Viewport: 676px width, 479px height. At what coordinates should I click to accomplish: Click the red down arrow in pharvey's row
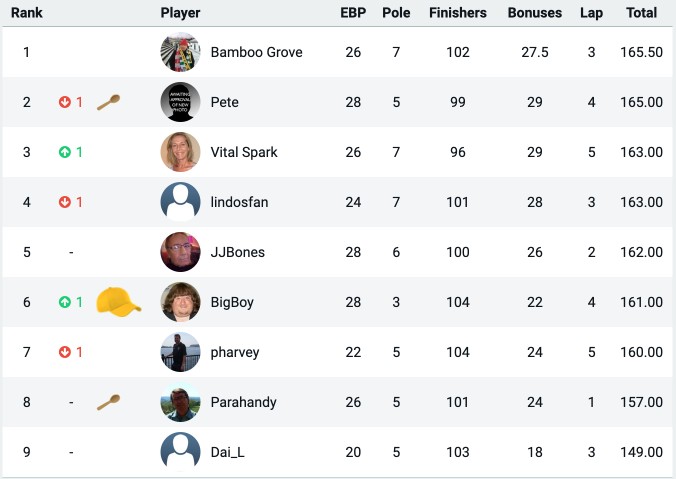[x=65, y=352]
